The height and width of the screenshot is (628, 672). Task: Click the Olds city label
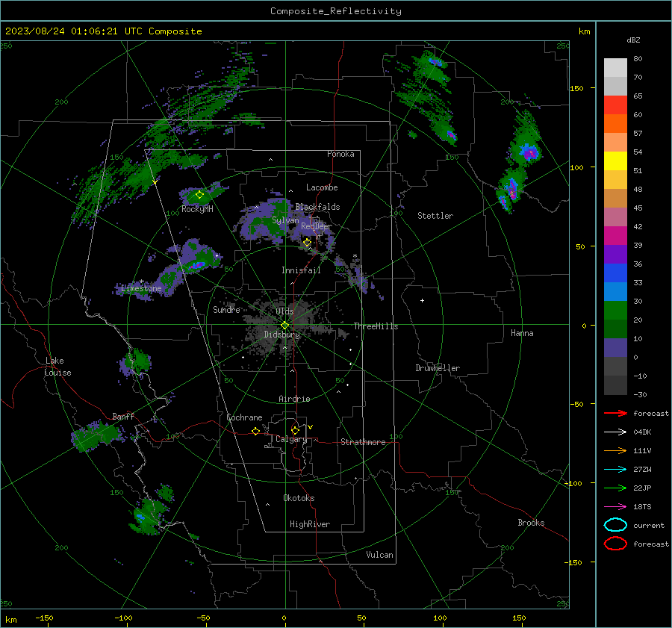(x=284, y=311)
